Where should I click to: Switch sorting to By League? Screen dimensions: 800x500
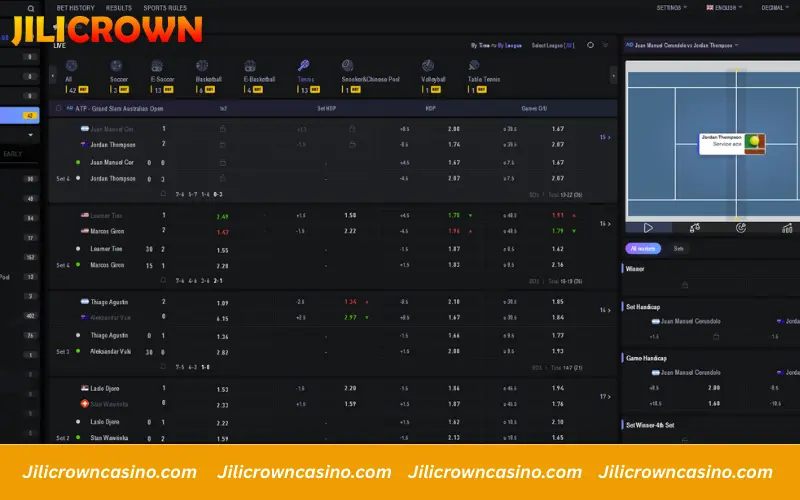click(510, 45)
